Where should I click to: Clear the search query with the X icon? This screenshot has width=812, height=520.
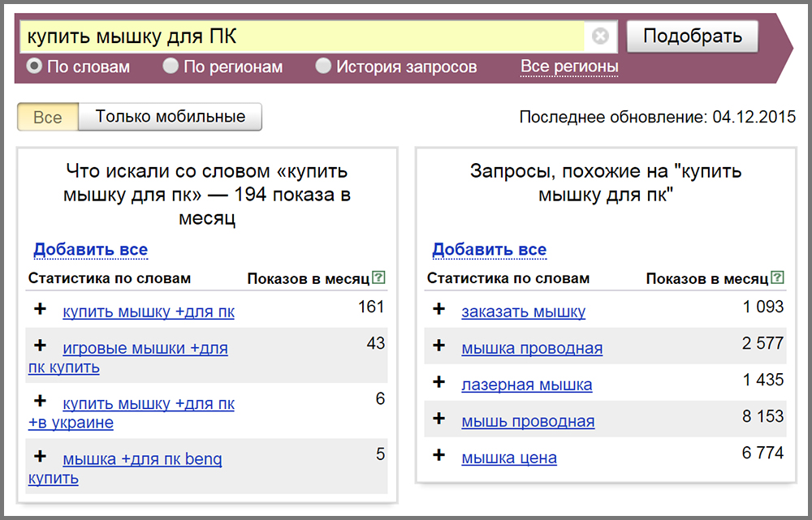pyautogui.click(x=600, y=37)
